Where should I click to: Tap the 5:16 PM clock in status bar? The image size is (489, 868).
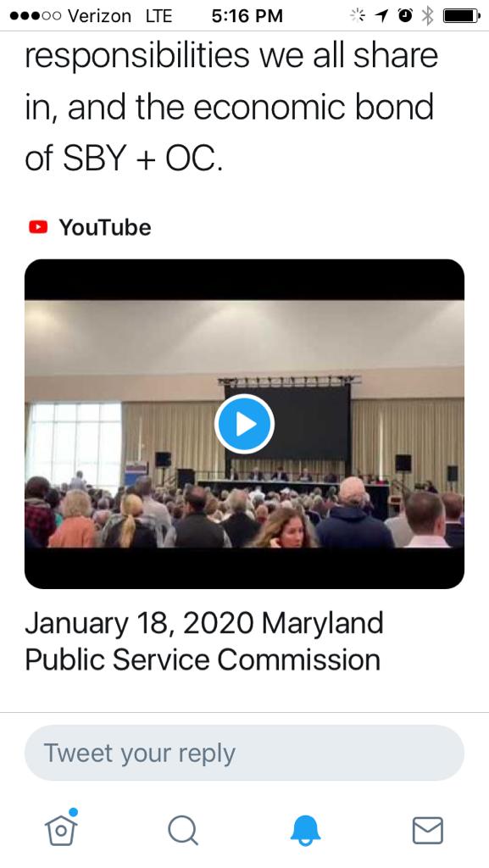247,16
